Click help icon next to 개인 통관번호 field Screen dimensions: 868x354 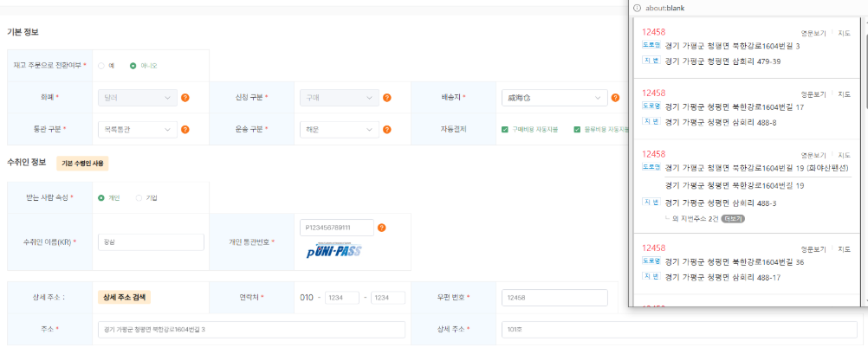pos(382,228)
